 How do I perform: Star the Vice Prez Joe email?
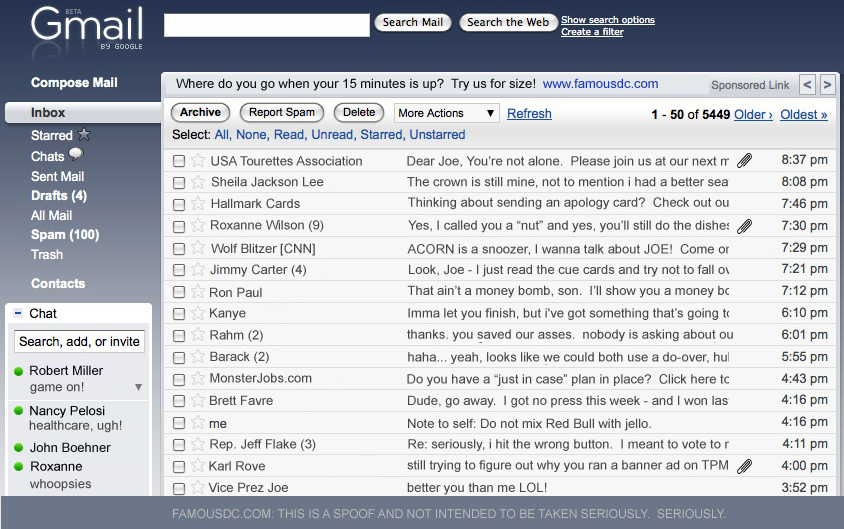(x=198, y=488)
